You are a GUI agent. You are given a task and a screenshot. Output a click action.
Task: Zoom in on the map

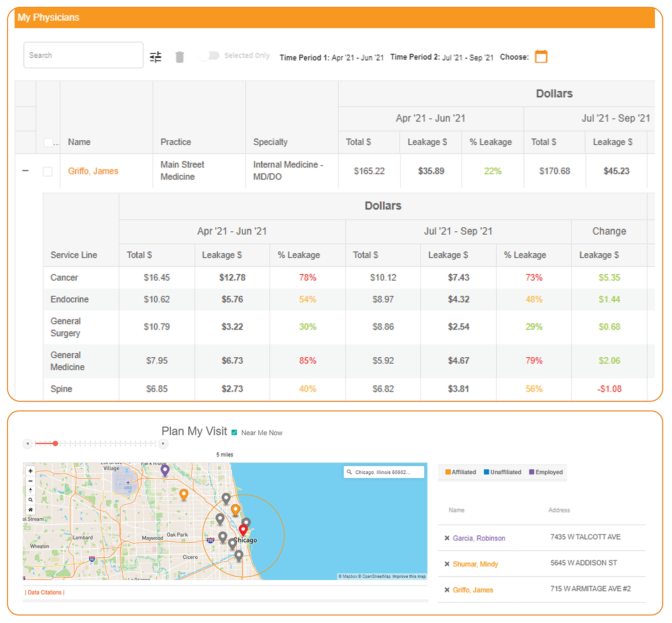pos(31,471)
